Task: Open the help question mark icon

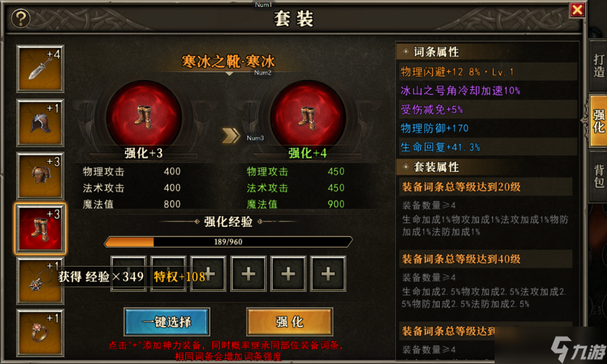Action: 21,18
